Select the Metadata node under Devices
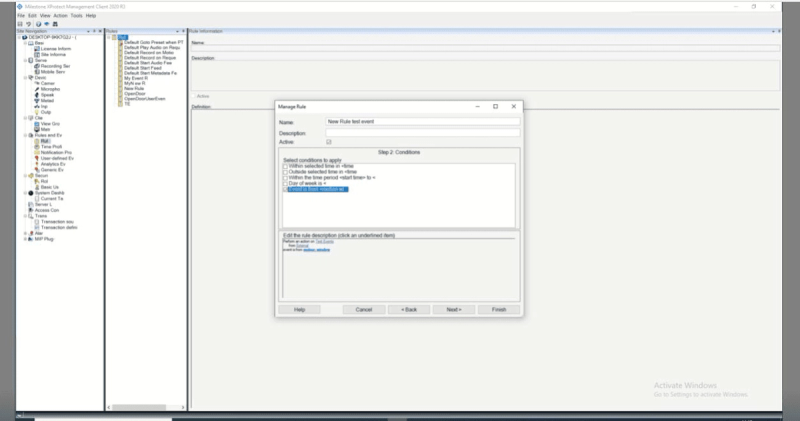 pyautogui.click(x=44, y=101)
